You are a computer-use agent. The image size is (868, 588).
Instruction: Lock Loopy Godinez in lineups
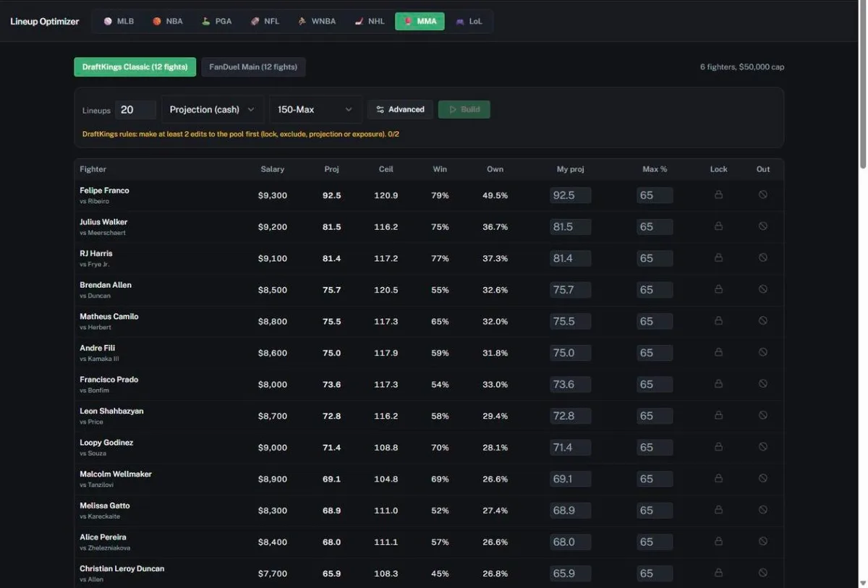(718, 447)
